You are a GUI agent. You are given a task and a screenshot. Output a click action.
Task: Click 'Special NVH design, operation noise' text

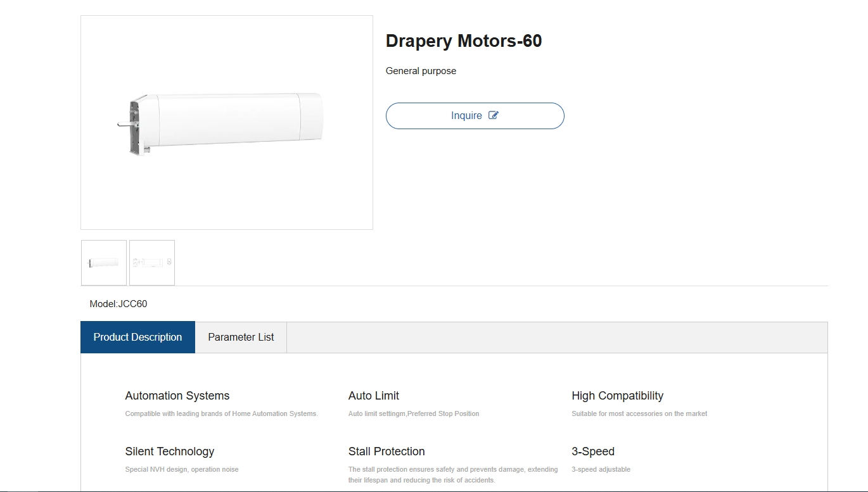[x=182, y=469]
